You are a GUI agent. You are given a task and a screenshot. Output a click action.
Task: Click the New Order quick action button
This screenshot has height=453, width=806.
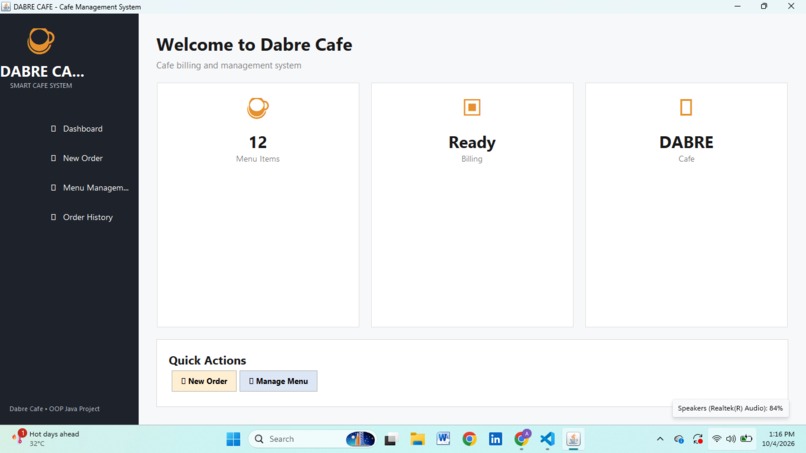[204, 381]
